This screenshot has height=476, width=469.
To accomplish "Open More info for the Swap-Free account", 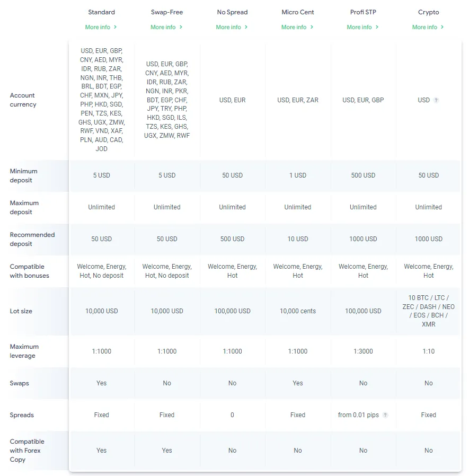I will coord(164,27).
